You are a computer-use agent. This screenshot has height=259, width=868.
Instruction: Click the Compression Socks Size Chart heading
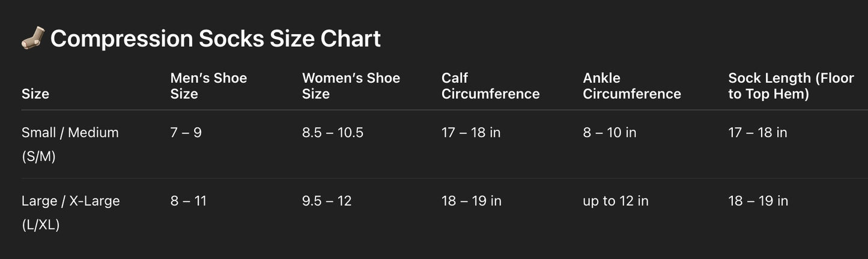click(215, 38)
